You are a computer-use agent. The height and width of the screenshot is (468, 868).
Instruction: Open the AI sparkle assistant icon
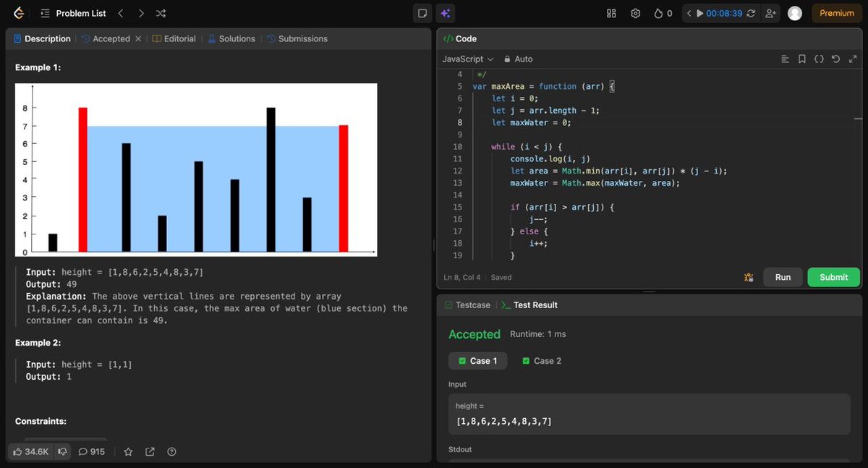tap(446, 13)
